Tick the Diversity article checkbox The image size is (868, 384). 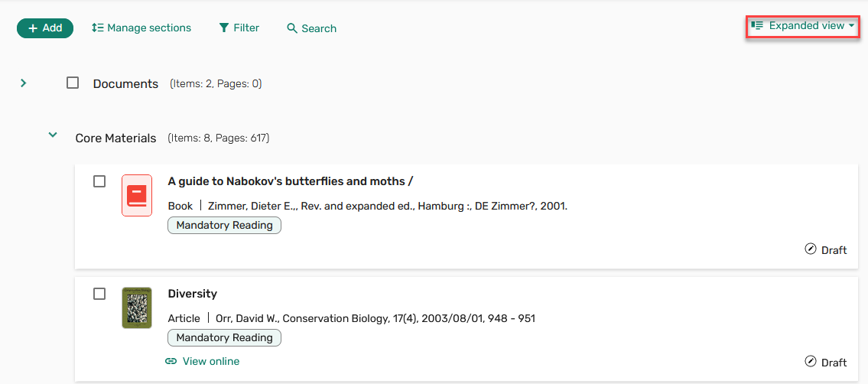coord(99,294)
